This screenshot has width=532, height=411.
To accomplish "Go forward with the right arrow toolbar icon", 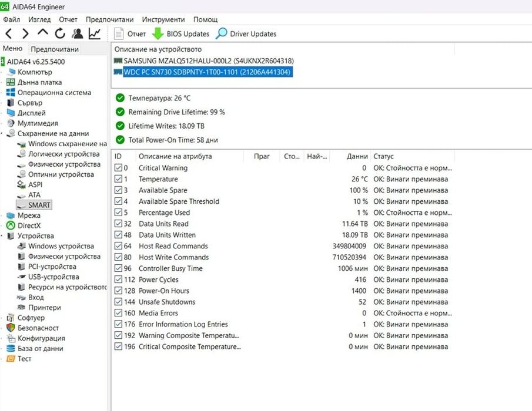I will [x=25, y=33].
